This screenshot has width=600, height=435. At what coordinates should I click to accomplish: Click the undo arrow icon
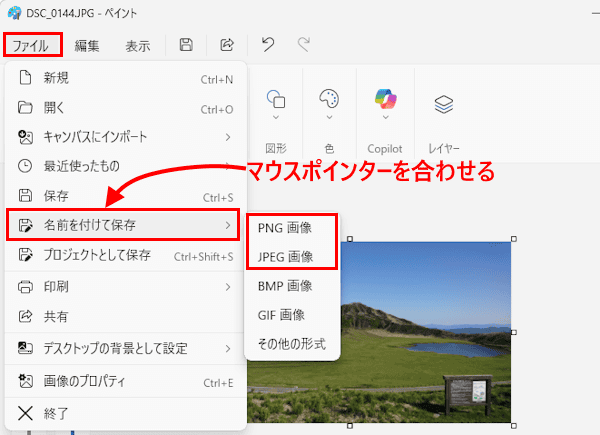[268, 45]
